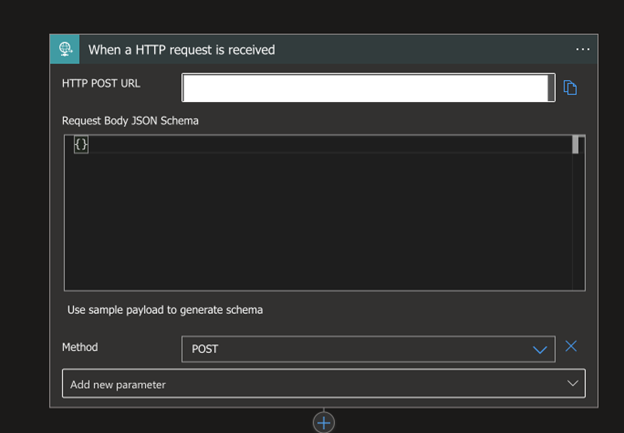Click the Method label text
Viewport: 624px width, 433px height.
point(80,348)
